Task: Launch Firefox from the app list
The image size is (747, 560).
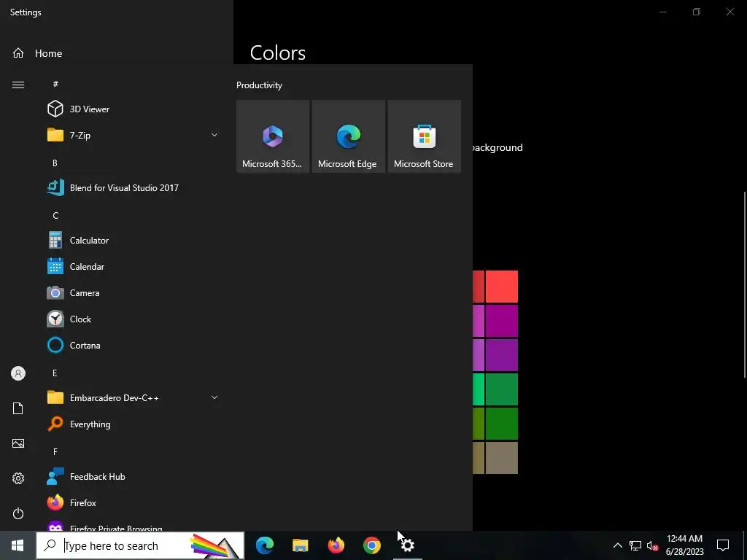Action: [133, 503]
